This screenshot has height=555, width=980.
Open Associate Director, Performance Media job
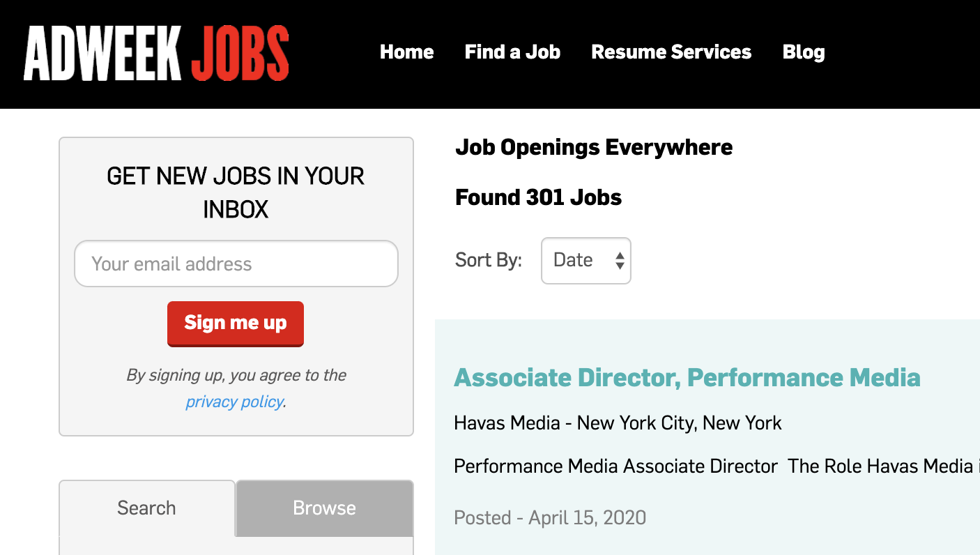coord(687,378)
